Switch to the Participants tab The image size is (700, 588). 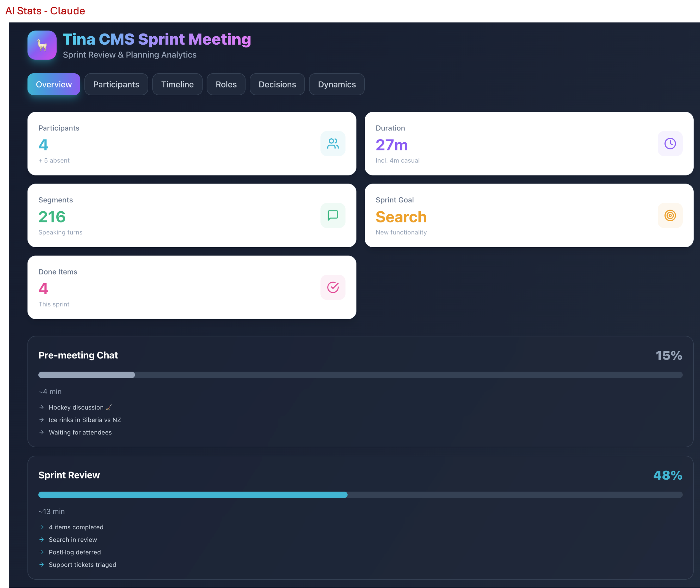pos(116,84)
